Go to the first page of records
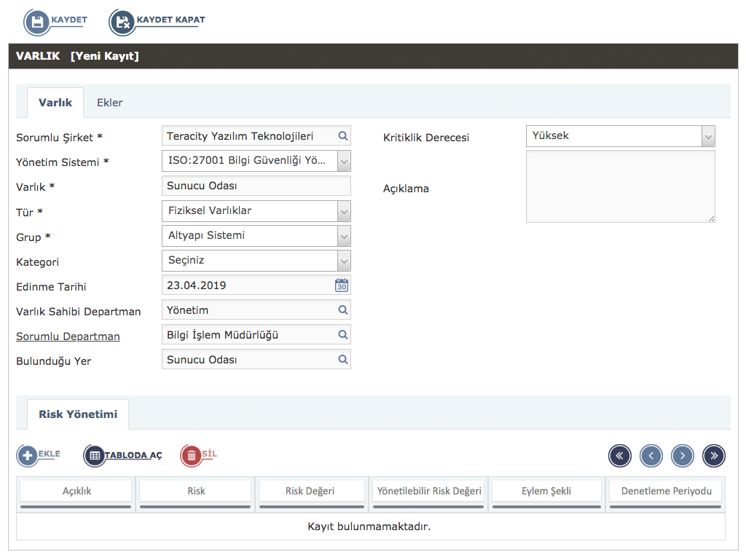This screenshot has height=560, width=746. coord(620,456)
